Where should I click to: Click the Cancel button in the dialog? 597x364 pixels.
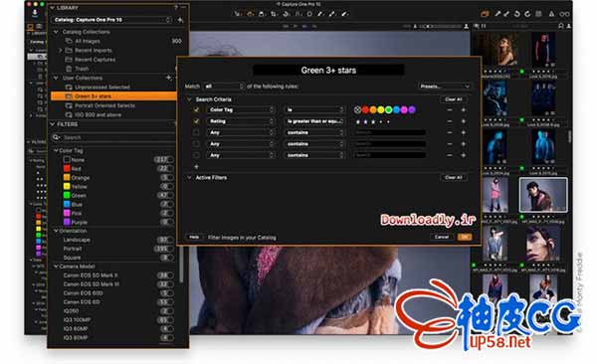tap(442, 237)
